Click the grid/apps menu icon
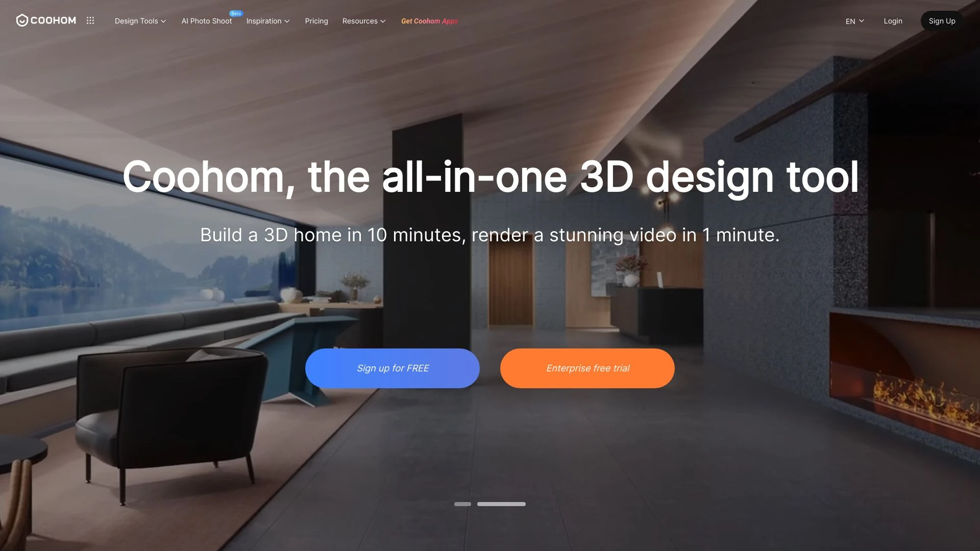 click(90, 21)
